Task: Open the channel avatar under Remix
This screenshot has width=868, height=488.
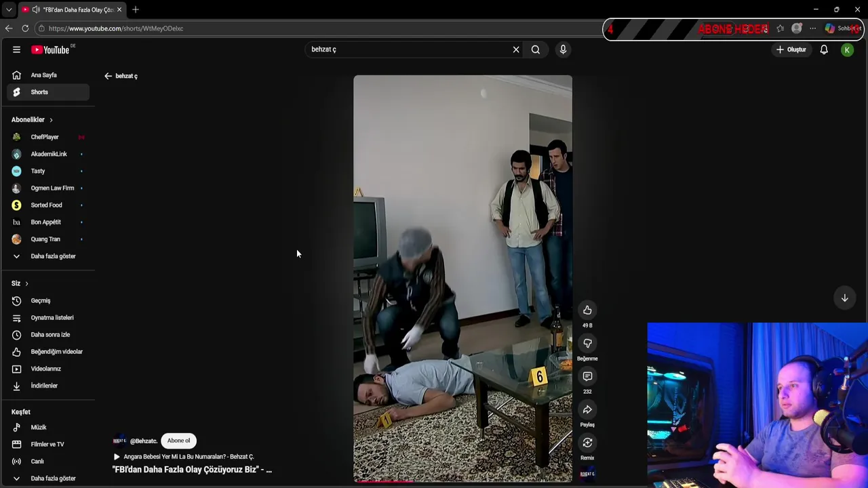Action: click(x=587, y=474)
